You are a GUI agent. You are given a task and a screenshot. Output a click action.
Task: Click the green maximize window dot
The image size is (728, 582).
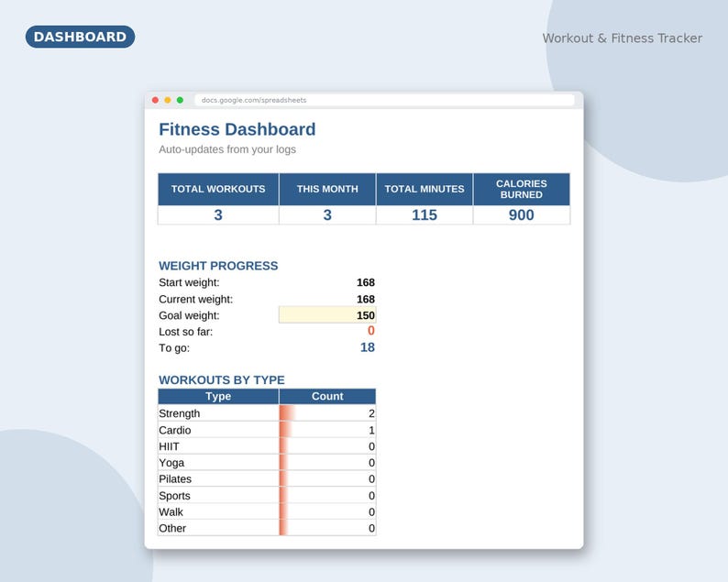click(180, 100)
